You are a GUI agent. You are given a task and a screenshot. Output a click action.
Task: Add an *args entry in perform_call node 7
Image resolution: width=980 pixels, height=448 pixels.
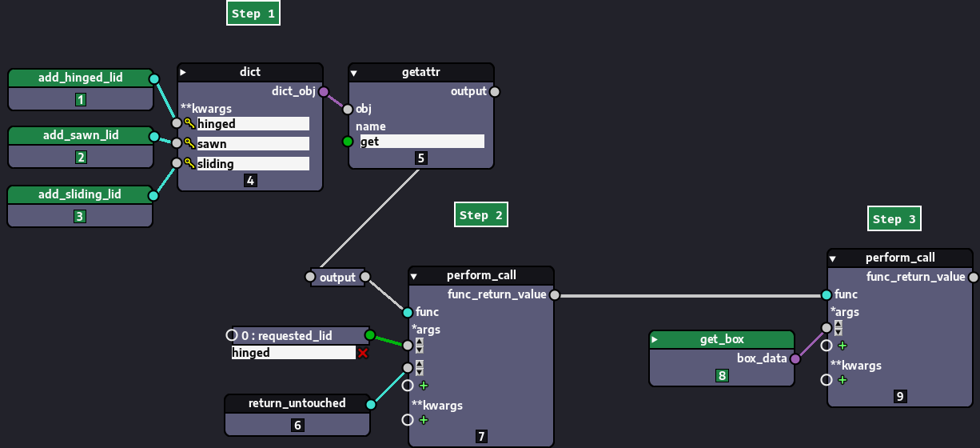(x=424, y=386)
